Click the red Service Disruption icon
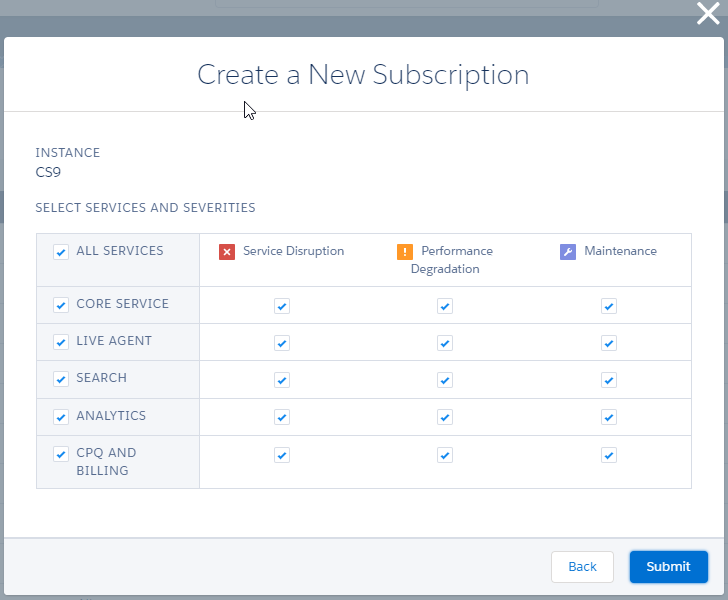 click(x=227, y=252)
